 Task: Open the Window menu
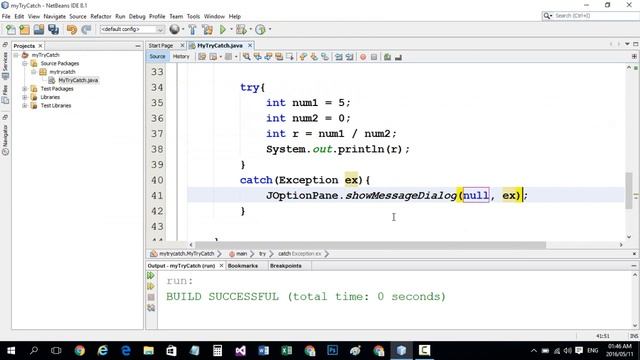coord(214,16)
